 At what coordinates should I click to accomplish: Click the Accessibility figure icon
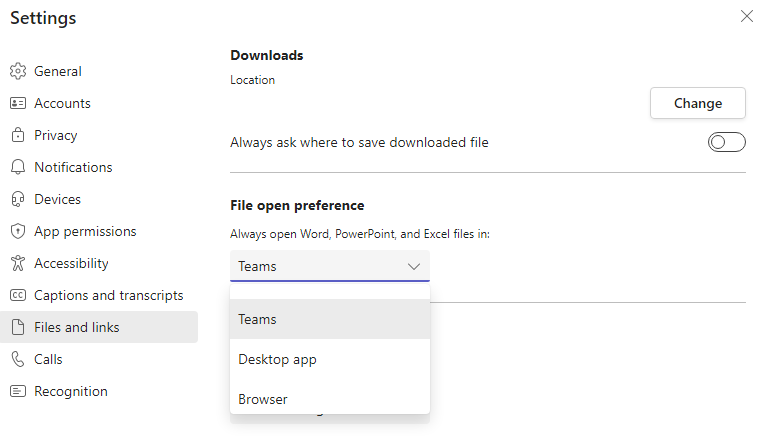[x=18, y=263]
